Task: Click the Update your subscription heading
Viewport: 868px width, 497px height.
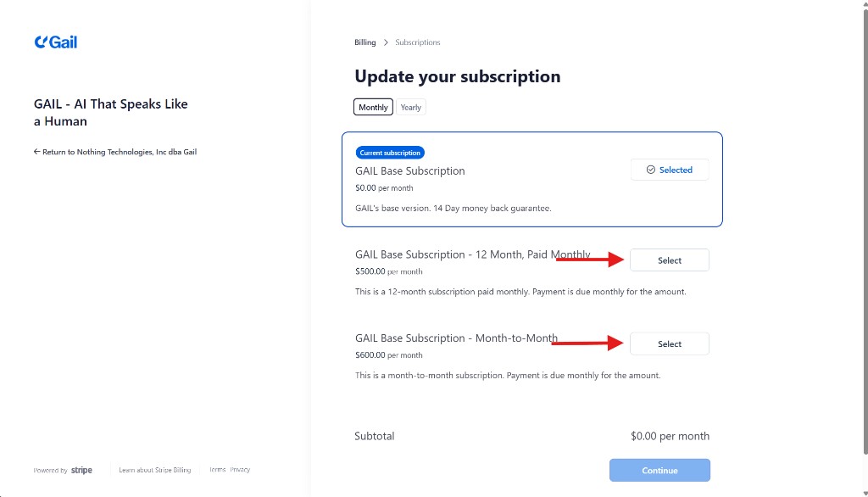Action: pyautogui.click(x=457, y=76)
